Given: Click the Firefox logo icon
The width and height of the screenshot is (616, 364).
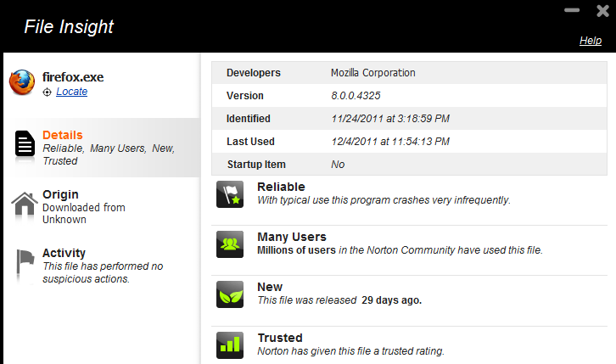Looking at the screenshot, I should coord(22,82).
